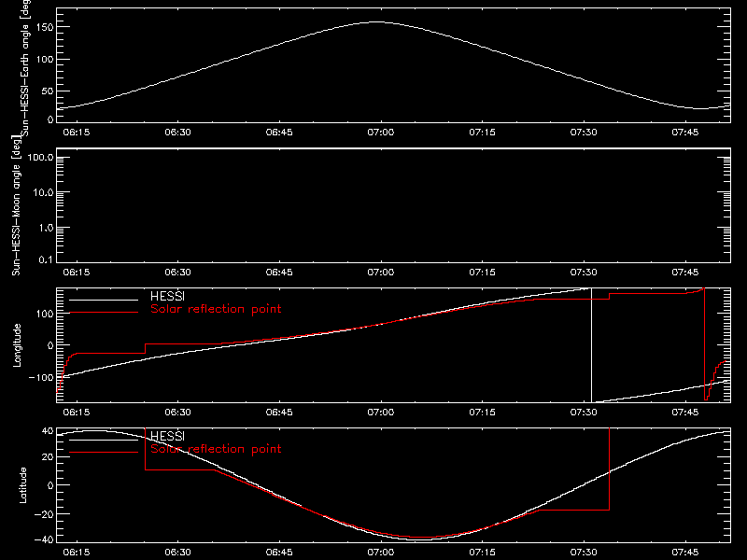Image resolution: width=747 pixels, height=560 pixels.
Task: Click 06:45 time label under Moon angle plot
Action: (279, 272)
